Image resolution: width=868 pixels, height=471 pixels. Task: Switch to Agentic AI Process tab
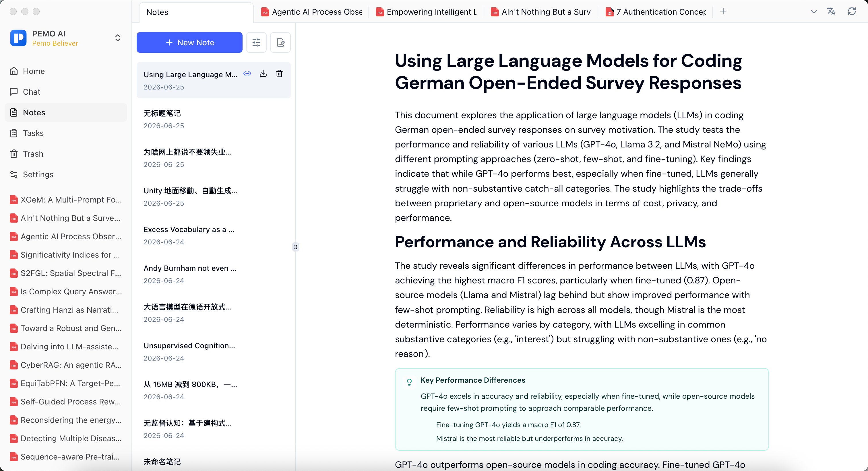tap(312, 12)
